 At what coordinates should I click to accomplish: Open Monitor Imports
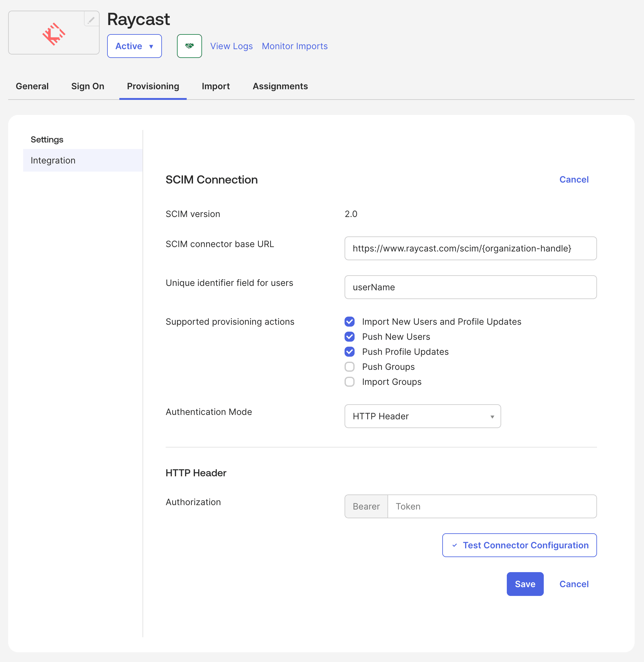(x=294, y=46)
